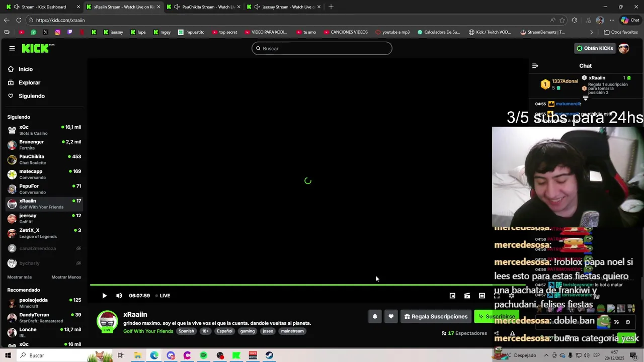Open a new browser tab
The width and height of the screenshot is (644, 362).
click(331, 7)
